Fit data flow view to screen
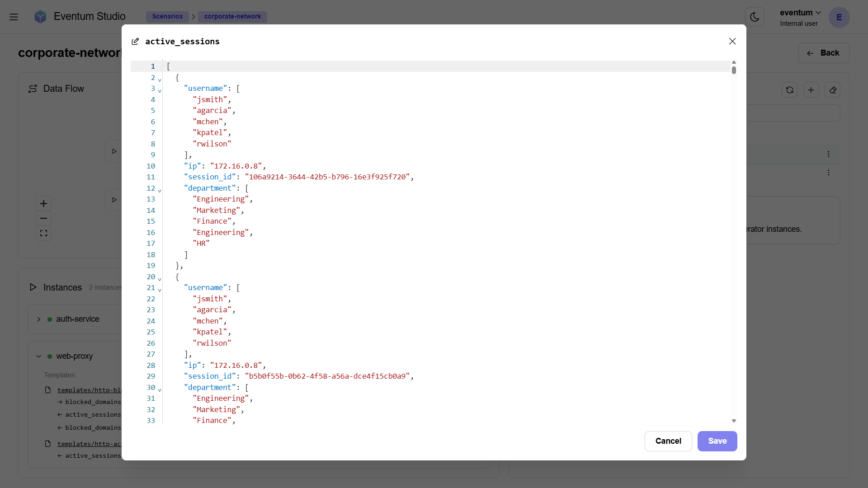Image resolution: width=868 pixels, height=488 pixels. click(x=43, y=234)
